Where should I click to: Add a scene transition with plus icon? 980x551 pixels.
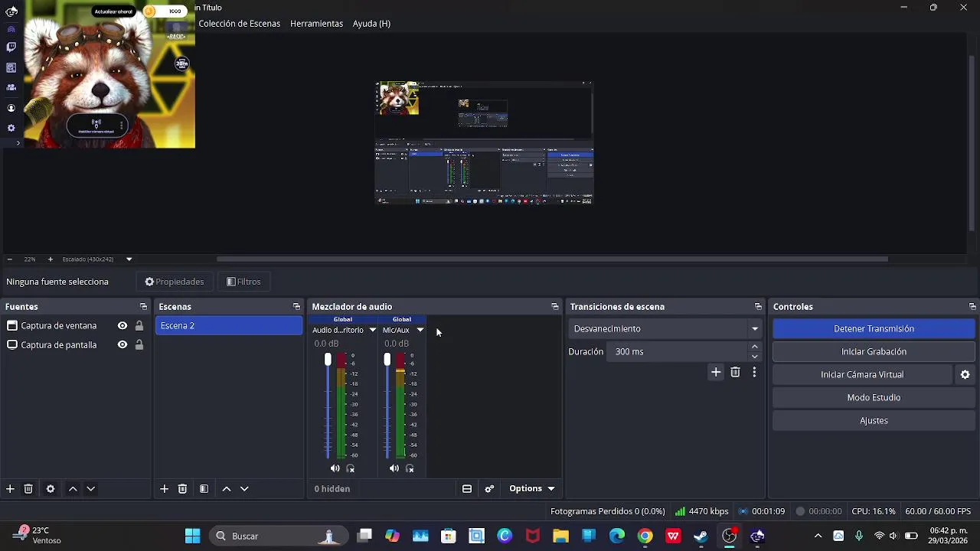(x=716, y=373)
